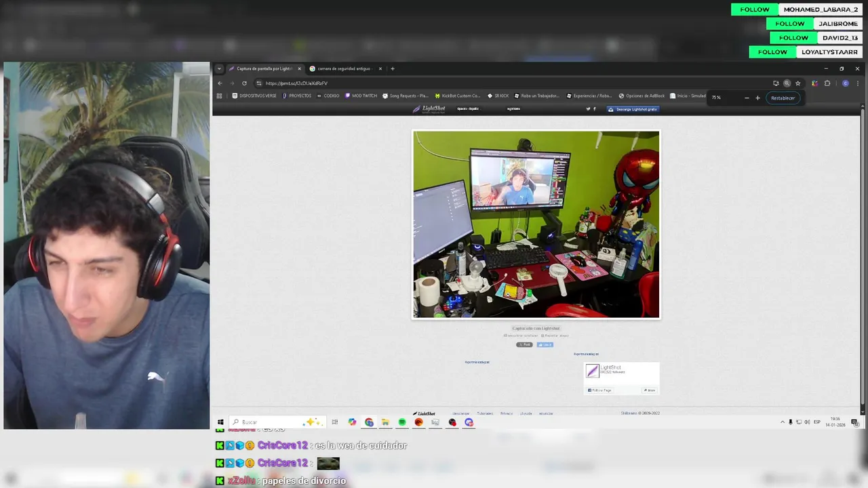868x488 pixels.
Task: Click the ESP language indicator
Action: (x=817, y=422)
